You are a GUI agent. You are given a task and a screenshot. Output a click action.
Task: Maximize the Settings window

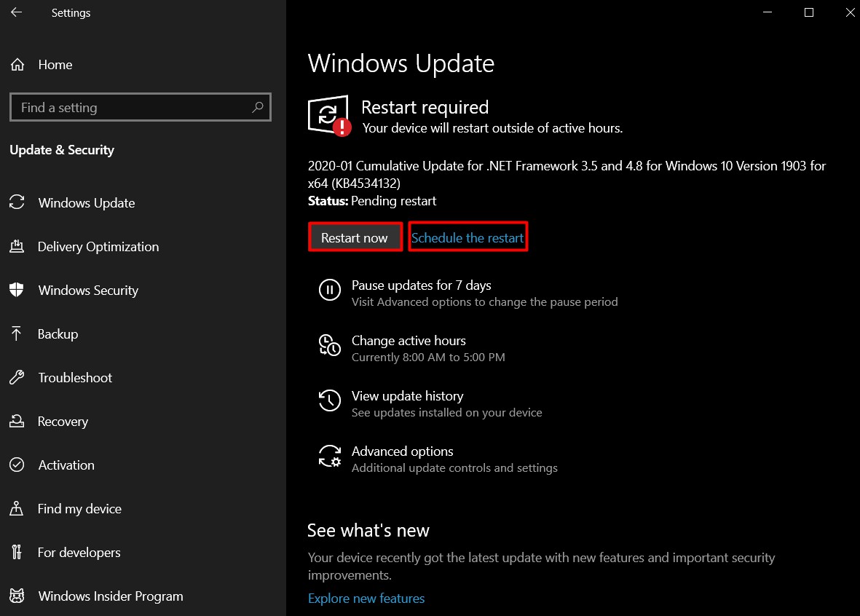[808, 12]
